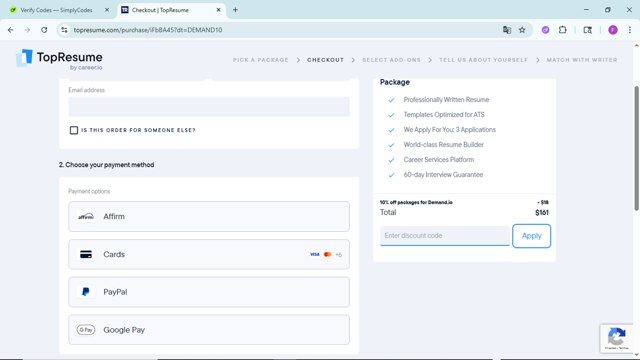Screen dimensions: 640x360
Task: Click the '+6' more cards indicator
Action: pyautogui.click(x=338, y=255)
